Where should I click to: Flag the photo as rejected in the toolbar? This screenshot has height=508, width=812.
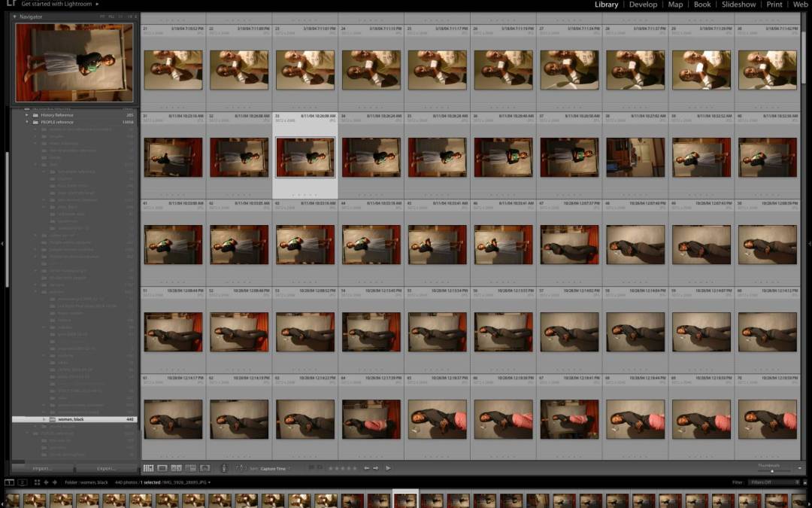(319, 467)
